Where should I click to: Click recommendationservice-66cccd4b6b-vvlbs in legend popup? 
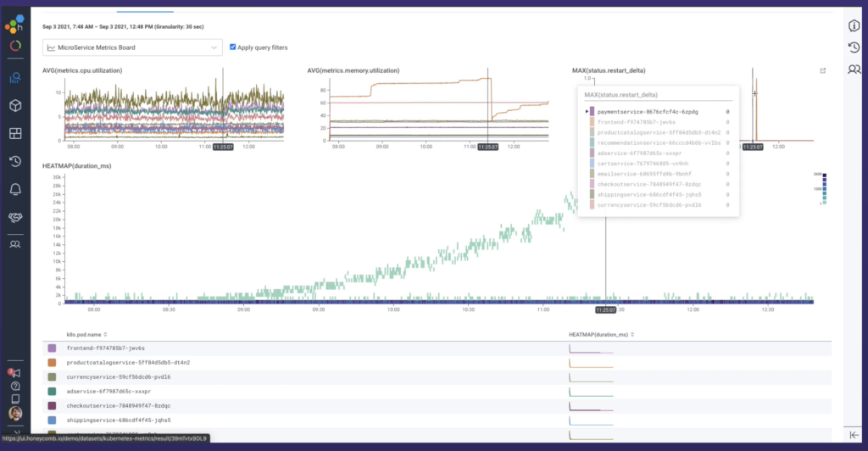[659, 142]
